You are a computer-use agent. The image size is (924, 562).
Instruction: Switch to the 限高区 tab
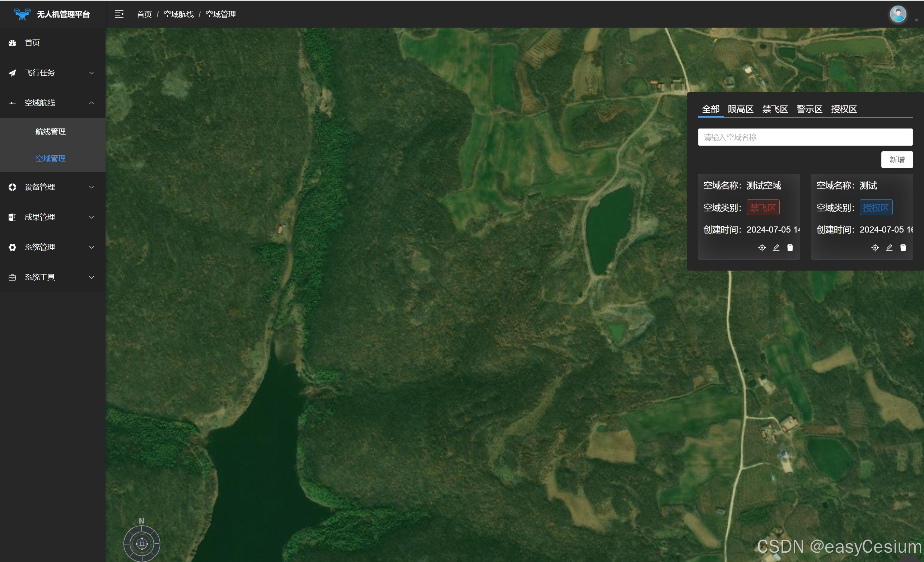point(740,109)
